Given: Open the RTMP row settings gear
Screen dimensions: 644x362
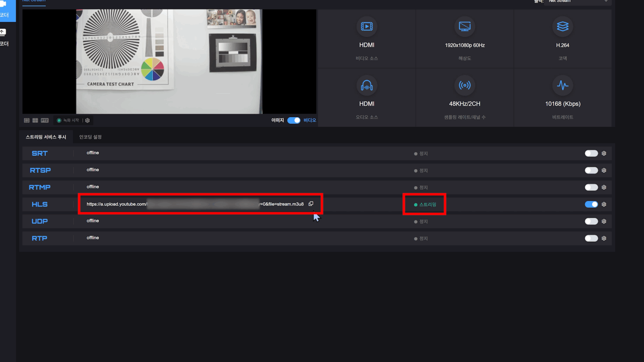Looking at the screenshot, I should point(604,187).
